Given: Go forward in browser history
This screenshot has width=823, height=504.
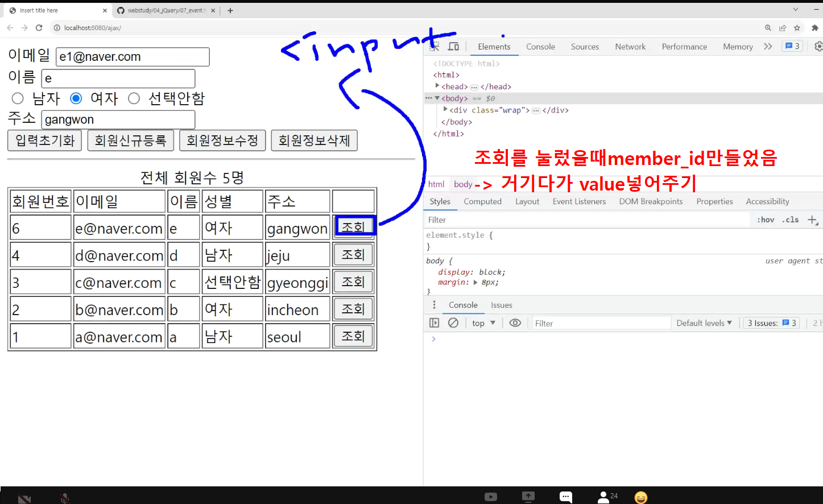Looking at the screenshot, I should [24, 27].
